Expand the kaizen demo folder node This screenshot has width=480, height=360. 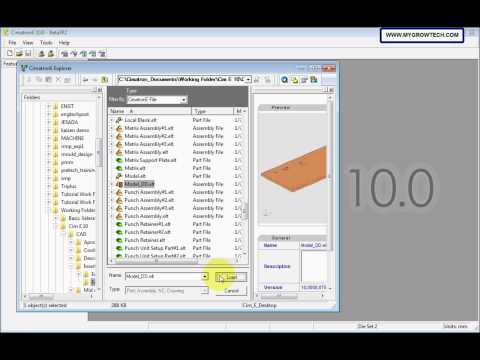tap(49, 130)
